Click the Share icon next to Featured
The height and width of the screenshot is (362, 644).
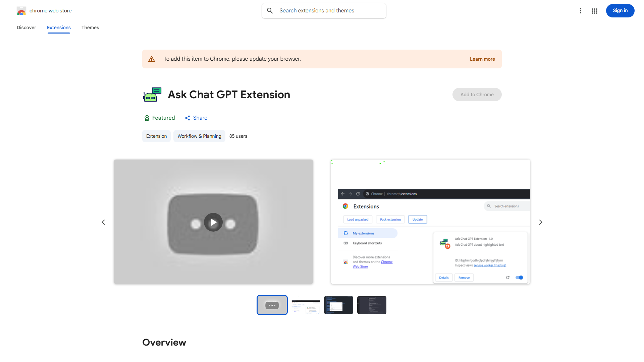pyautogui.click(x=187, y=118)
